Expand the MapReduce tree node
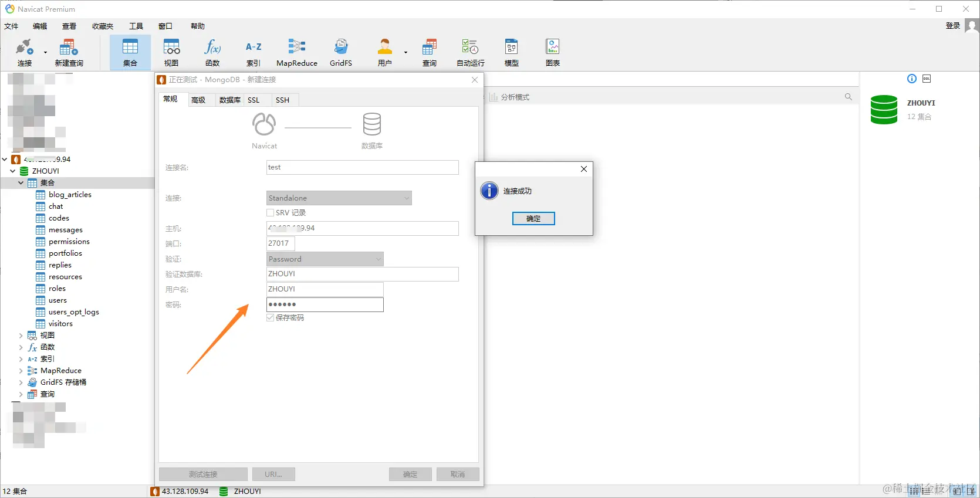The height and width of the screenshot is (498, 980). tap(21, 371)
